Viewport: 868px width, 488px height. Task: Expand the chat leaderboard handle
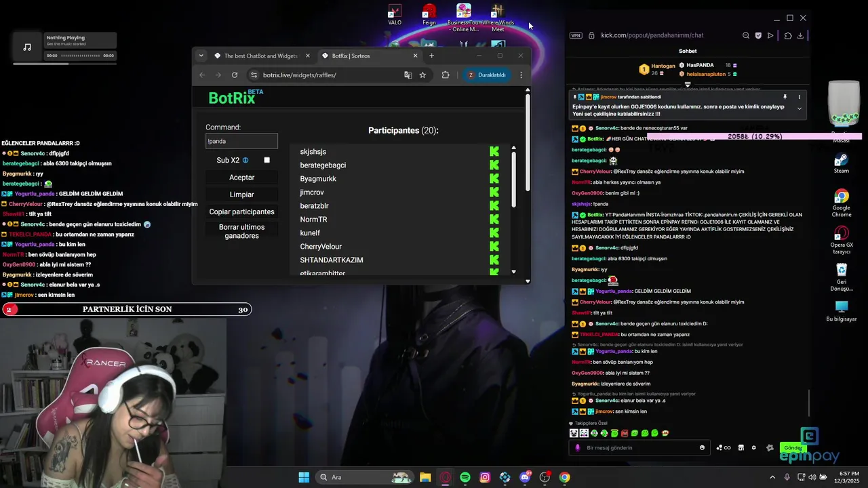(688, 85)
